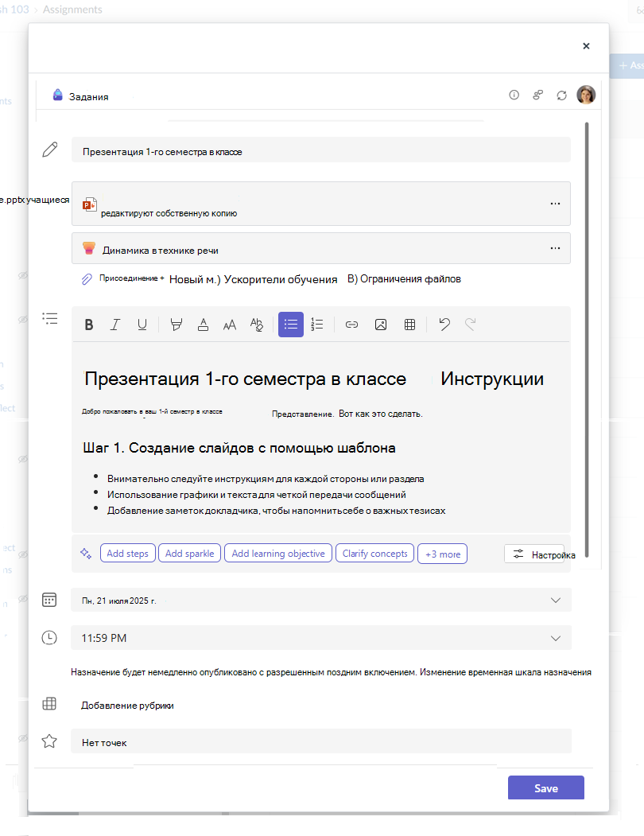
Task: Open more options for PowerPoint attachment
Action: click(x=556, y=204)
